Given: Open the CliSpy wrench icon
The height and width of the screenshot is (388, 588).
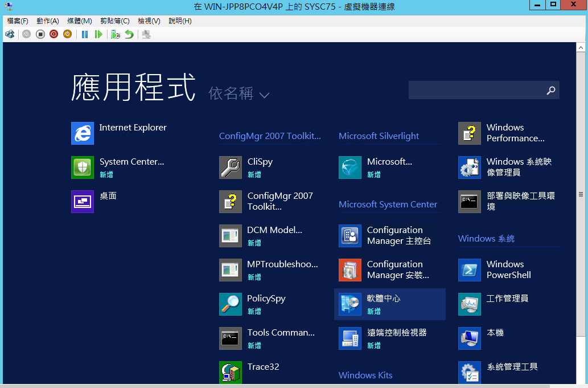Looking at the screenshot, I should (231, 168).
